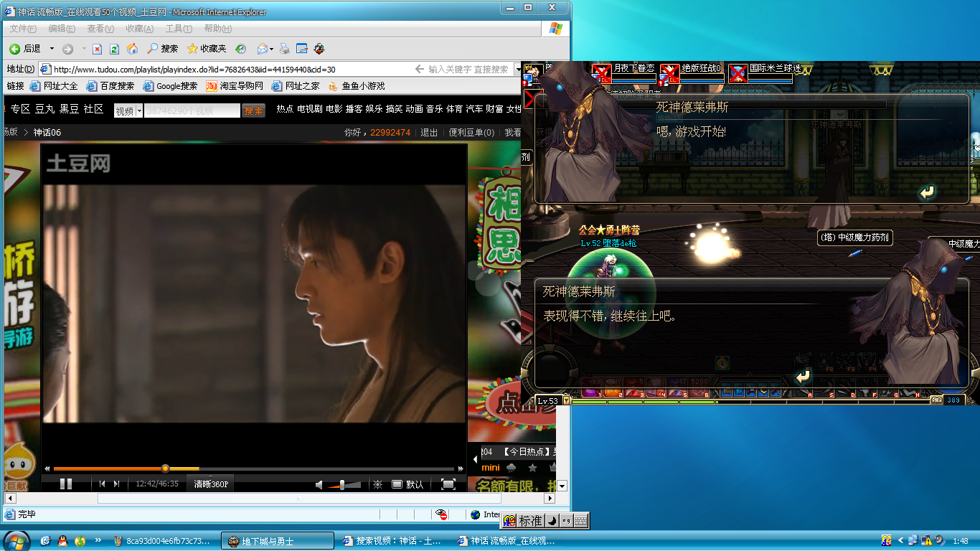
Task: Toggle the IME half/full-width moon button
Action: [552, 521]
